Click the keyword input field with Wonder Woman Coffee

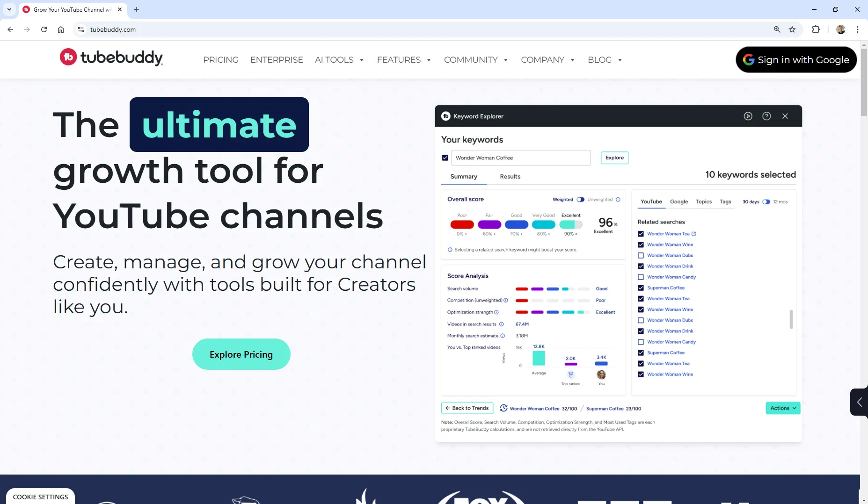521,158
